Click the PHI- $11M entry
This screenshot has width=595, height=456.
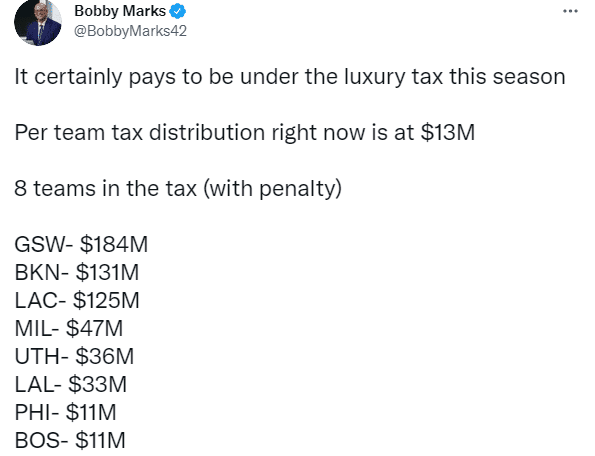(x=65, y=412)
